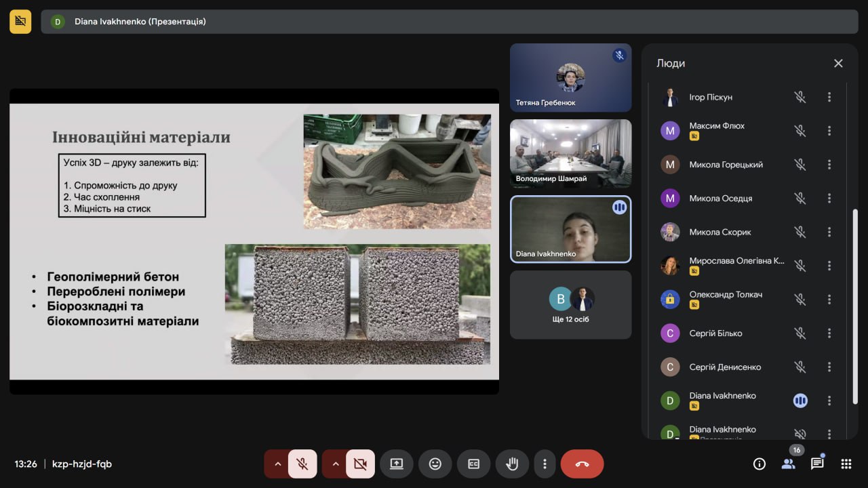Open options menu for Ігор Піскун

(x=829, y=98)
